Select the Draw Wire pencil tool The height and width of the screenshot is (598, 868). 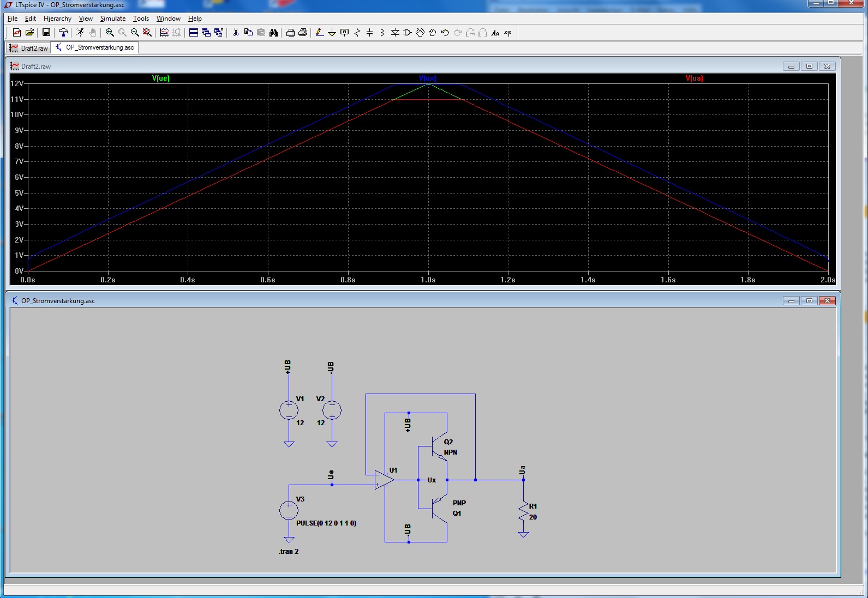click(x=320, y=33)
